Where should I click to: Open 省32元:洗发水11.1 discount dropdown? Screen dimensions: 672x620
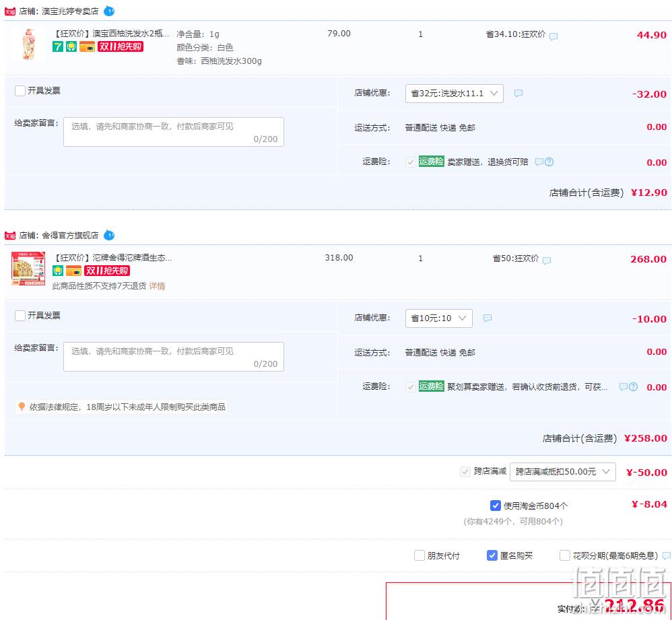coord(455,94)
